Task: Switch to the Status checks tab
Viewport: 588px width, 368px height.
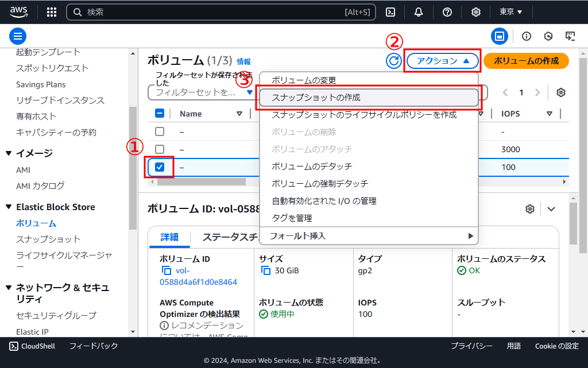Action: [x=230, y=237]
